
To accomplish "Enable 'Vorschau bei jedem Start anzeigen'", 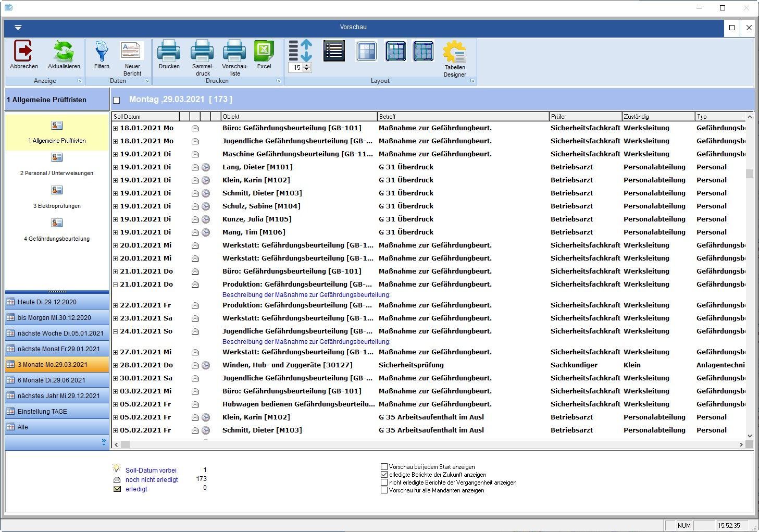I will click(384, 467).
